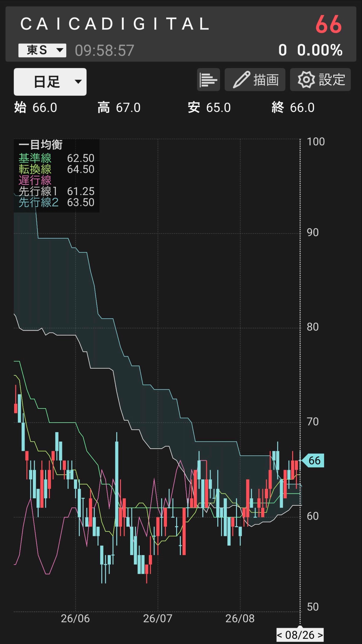Select the 遅行線 legend row
Screen dimensions: 362x644
tap(35, 180)
